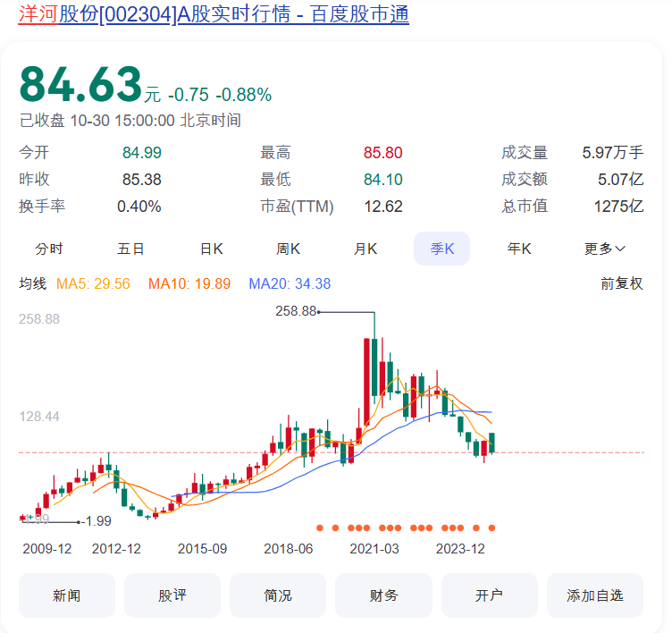
Task: Switch to the 分时 chart tab
Action: (x=49, y=249)
